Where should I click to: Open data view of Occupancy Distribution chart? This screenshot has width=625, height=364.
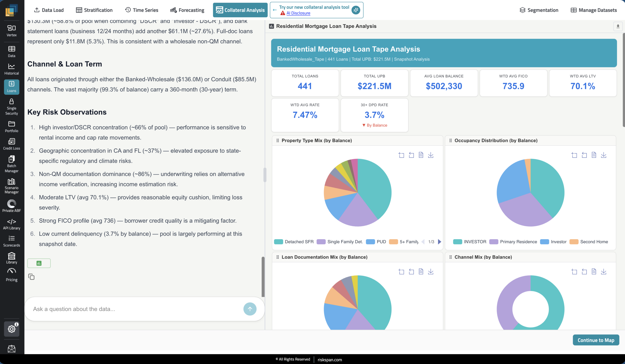pos(594,155)
